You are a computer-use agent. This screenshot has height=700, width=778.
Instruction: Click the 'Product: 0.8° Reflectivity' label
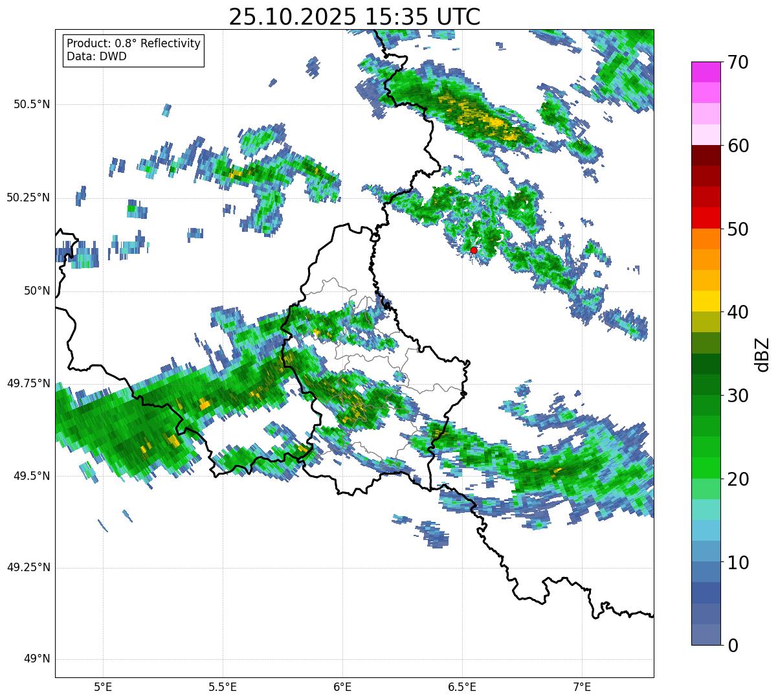[134, 43]
